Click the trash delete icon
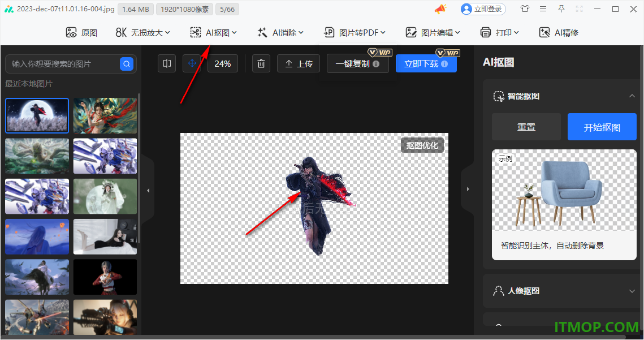The height and width of the screenshot is (340, 644). coord(261,64)
